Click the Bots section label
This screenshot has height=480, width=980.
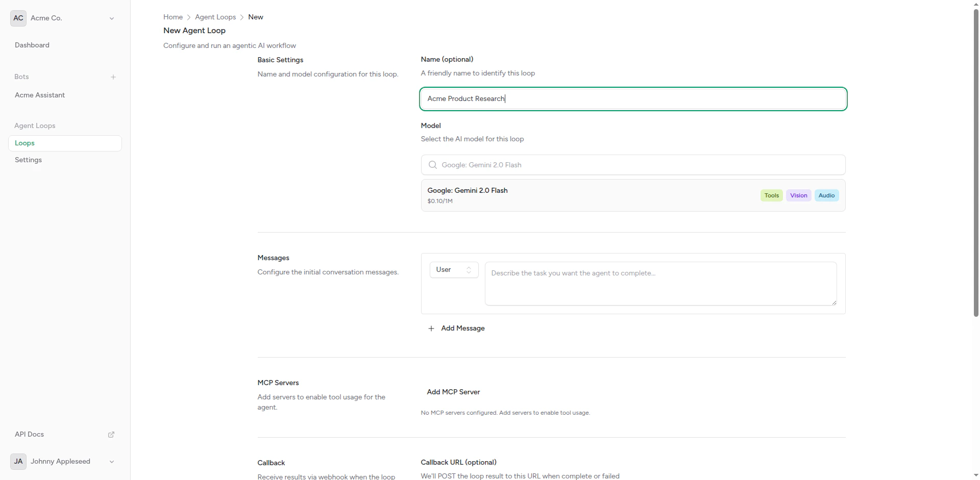[21, 77]
